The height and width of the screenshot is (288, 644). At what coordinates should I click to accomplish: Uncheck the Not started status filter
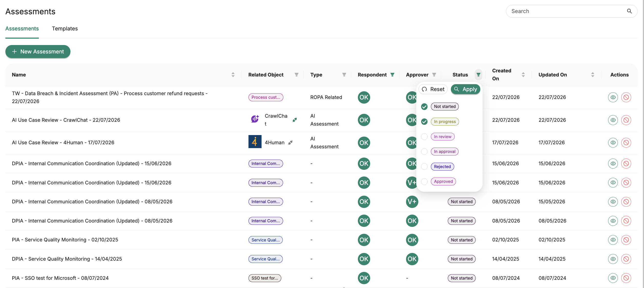coord(424,106)
